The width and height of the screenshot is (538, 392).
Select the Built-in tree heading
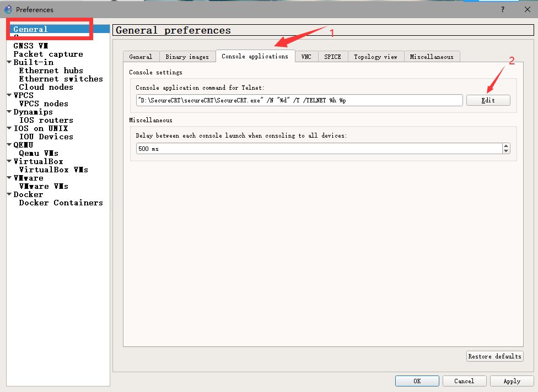pyautogui.click(x=33, y=62)
